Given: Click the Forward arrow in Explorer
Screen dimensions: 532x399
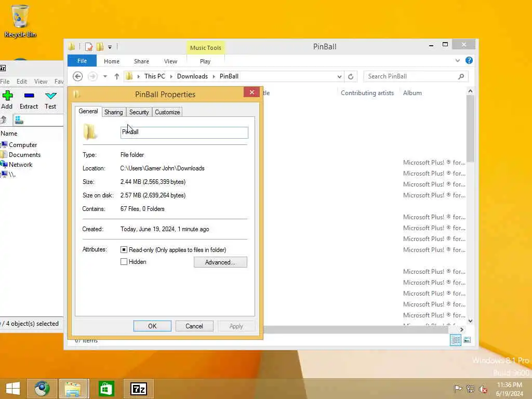Looking at the screenshot, I should [x=92, y=76].
